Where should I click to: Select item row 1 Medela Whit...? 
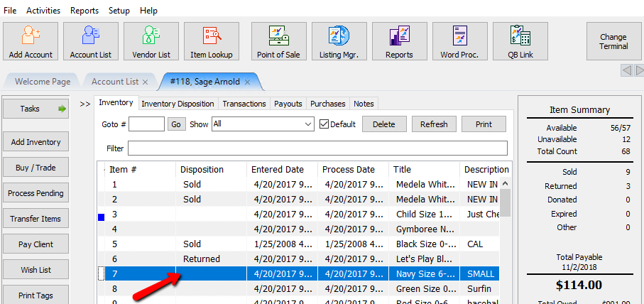pos(298,185)
